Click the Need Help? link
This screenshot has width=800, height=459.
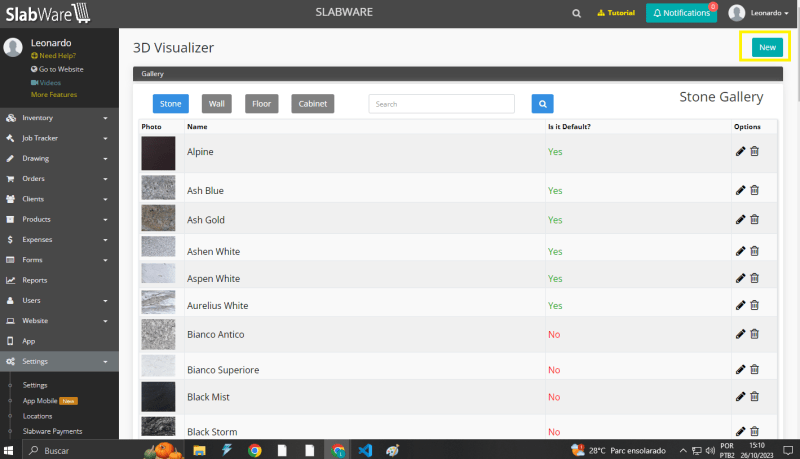click(54, 56)
